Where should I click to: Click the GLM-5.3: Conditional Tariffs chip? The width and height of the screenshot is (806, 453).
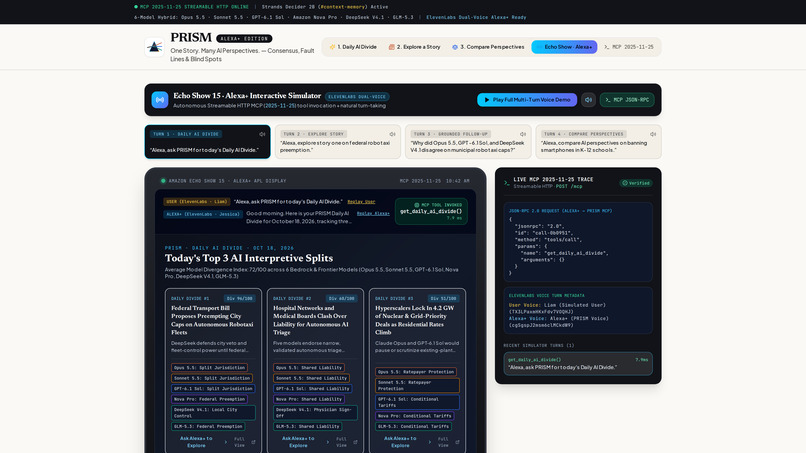pos(414,426)
